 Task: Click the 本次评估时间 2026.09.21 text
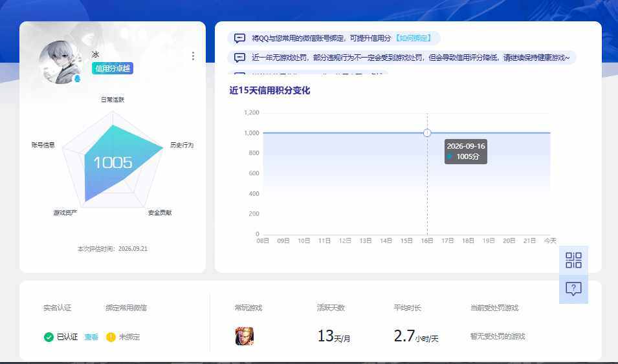point(113,248)
